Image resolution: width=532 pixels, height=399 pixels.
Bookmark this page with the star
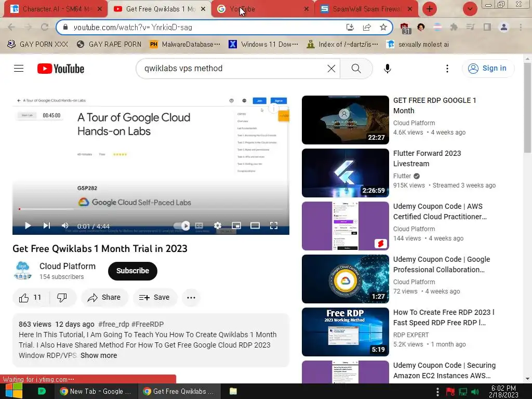pos(383,27)
